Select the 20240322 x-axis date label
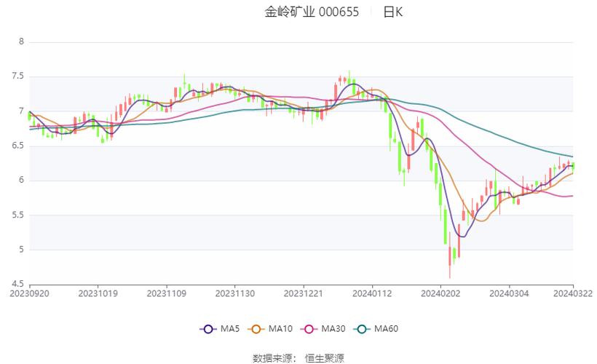The image size is (597, 364). [x=573, y=293]
